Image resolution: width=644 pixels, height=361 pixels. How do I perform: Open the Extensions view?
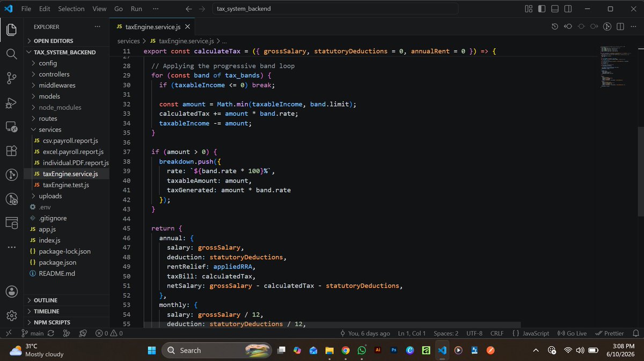click(x=11, y=151)
